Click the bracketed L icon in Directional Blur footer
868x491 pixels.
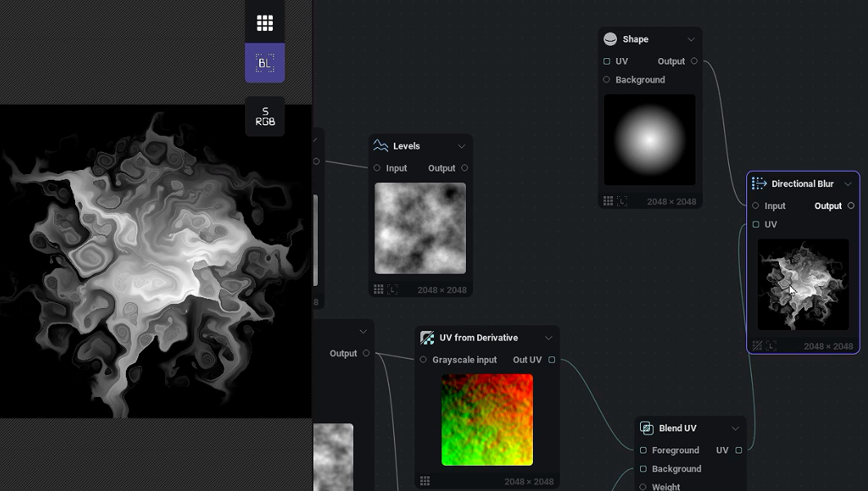pos(771,346)
